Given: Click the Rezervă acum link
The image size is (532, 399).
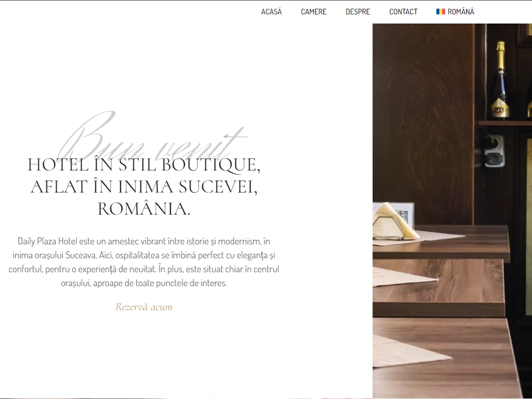Looking at the screenshot, I should [144, 307].
